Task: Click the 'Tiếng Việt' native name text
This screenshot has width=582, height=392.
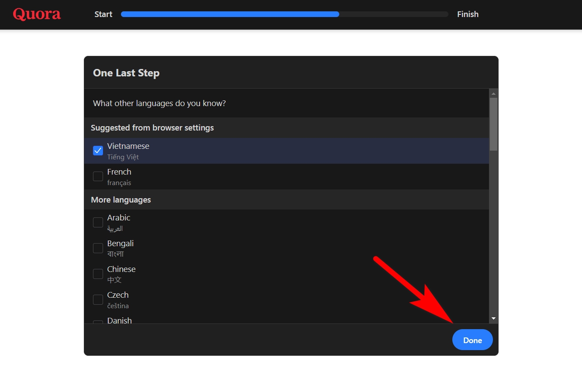Action: pos(123,157)
